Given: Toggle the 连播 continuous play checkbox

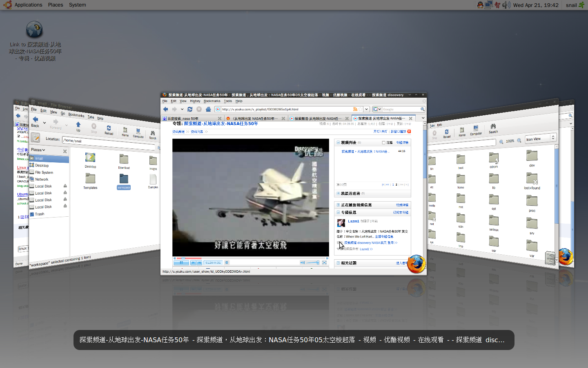Looking at the screenshot, I should click(383, 143).
